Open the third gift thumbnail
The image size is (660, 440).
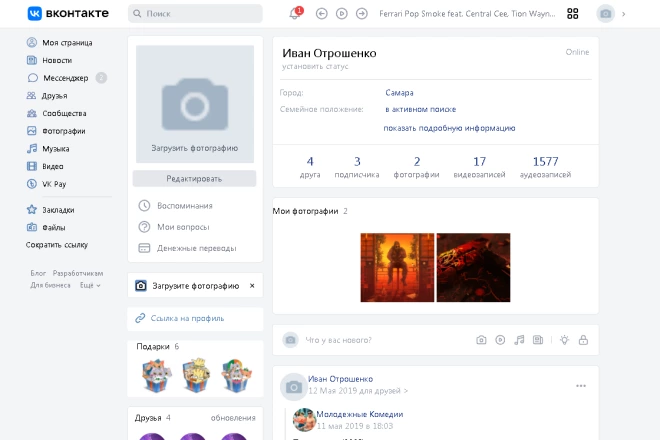coord(236,375)
